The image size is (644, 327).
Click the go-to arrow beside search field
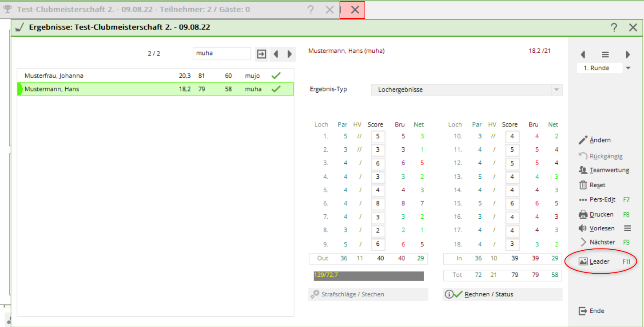pyautogui.click(x=262, y=54)
